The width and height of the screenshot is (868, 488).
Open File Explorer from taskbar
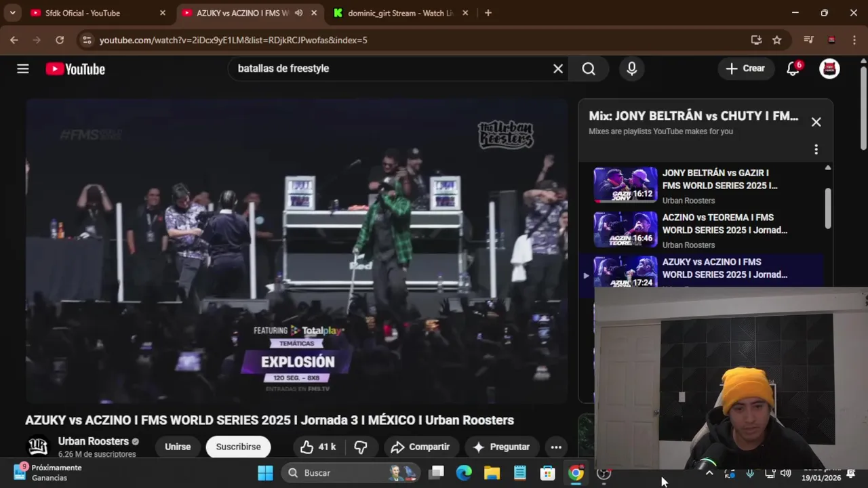coord(492,472)
